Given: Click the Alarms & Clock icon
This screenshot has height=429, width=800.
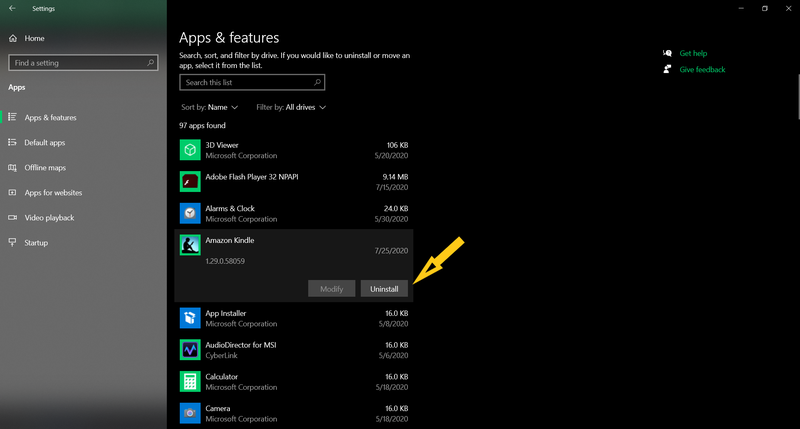Looking at the screenshot, I should click(x=190, y=213).
